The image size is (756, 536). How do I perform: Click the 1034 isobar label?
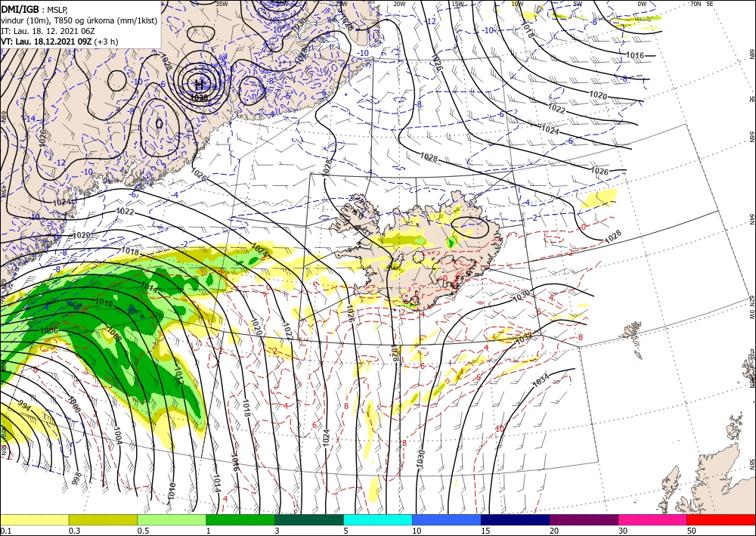[541, 383]
